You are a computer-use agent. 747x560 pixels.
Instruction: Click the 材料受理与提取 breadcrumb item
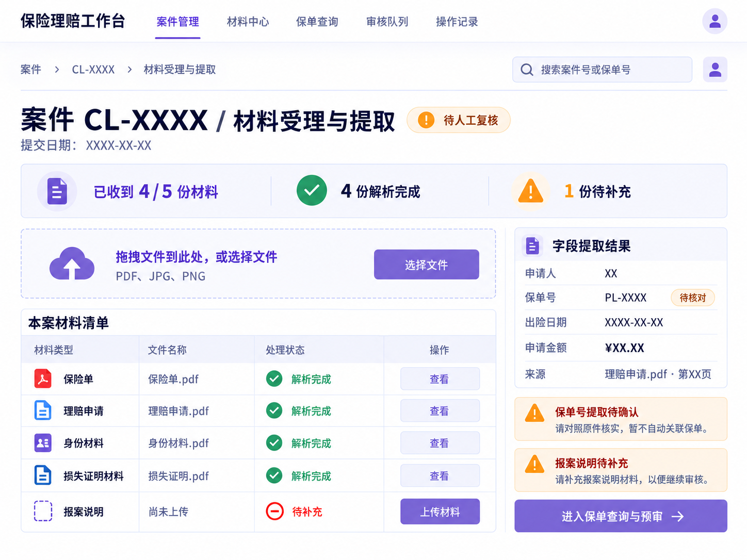click(180, 70)
